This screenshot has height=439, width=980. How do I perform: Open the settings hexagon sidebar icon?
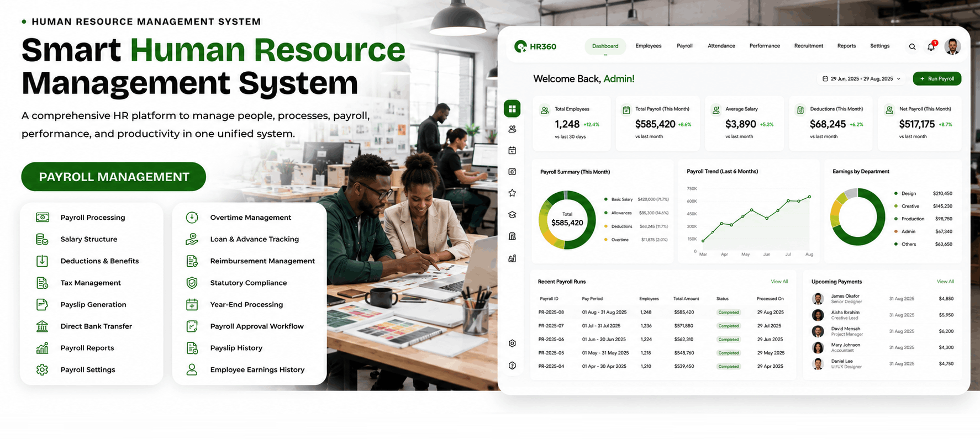pyautogui.click(x=512, y=343)
